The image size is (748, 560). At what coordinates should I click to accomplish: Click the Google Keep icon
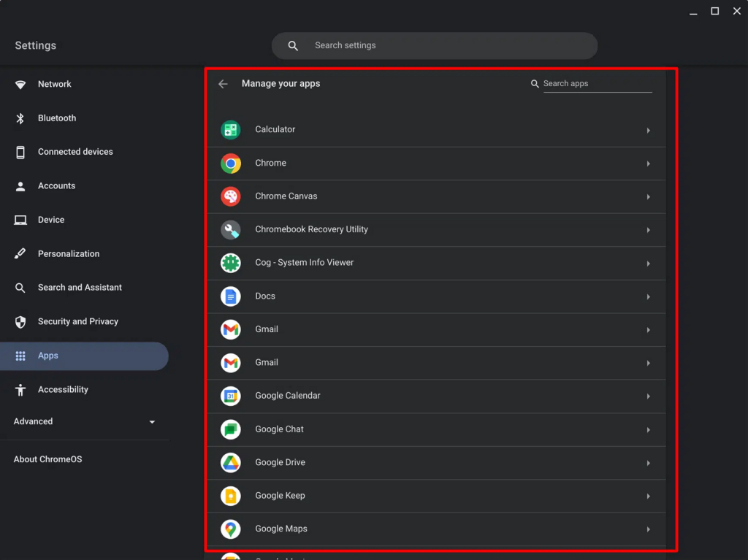click(230, 496)
